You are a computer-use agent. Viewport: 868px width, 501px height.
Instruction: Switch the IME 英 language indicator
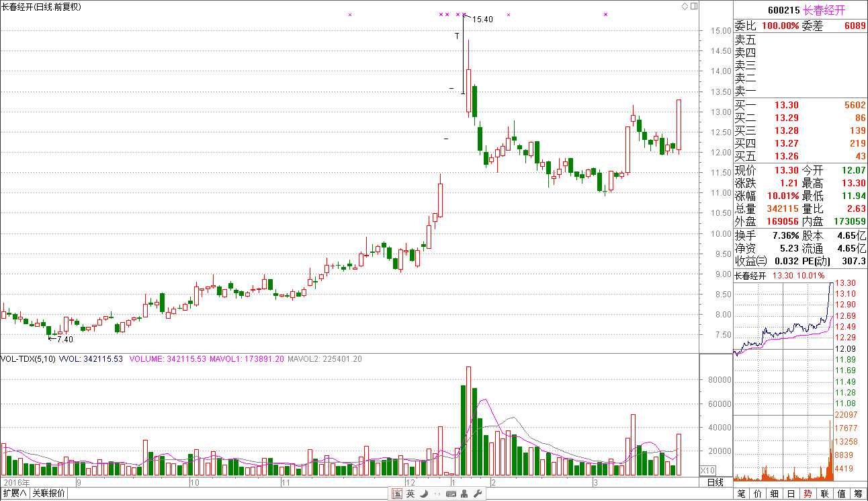[410, 494]
